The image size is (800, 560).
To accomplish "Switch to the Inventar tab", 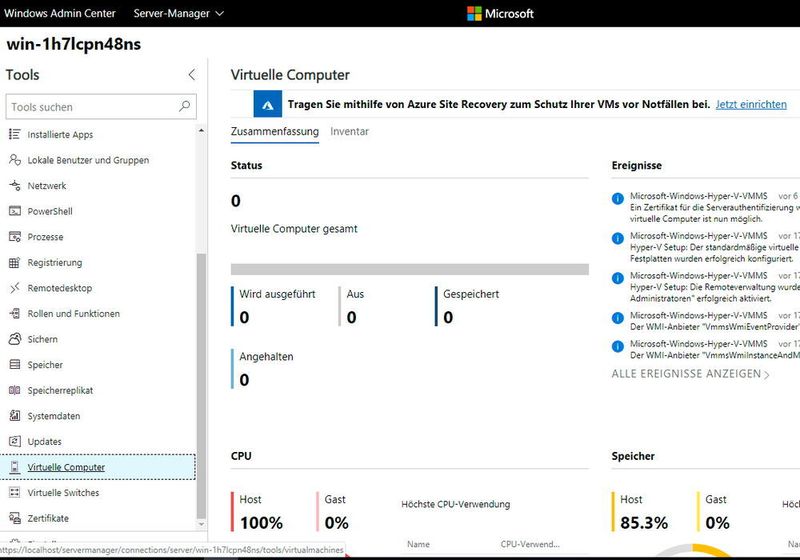I will click(x=349, y=132).
